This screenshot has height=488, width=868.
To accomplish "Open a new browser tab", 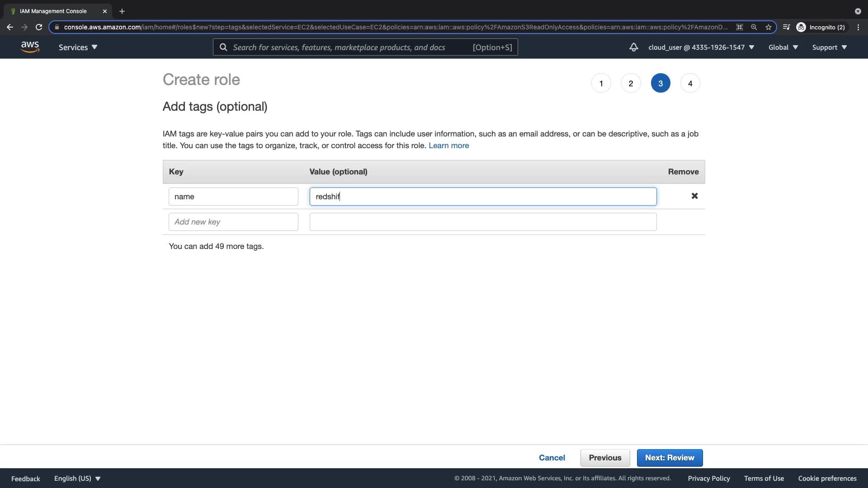I will click(122, 11).
